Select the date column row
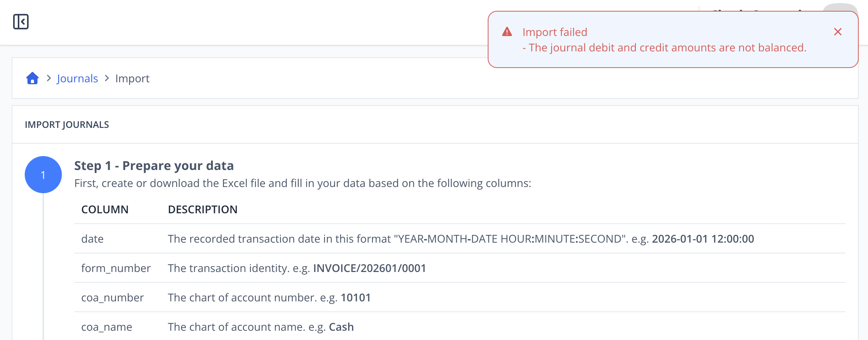 pyautogui.click(x=460, y=239)
